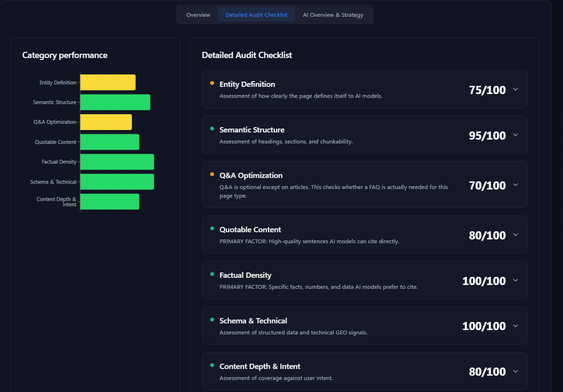Click the Content Depth & Intent checklist title
This screenshot has height=392, width=563.
260,366
